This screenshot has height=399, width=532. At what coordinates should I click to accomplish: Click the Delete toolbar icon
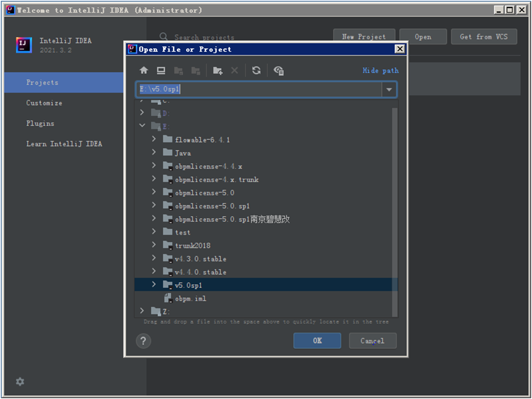(234, 71)
